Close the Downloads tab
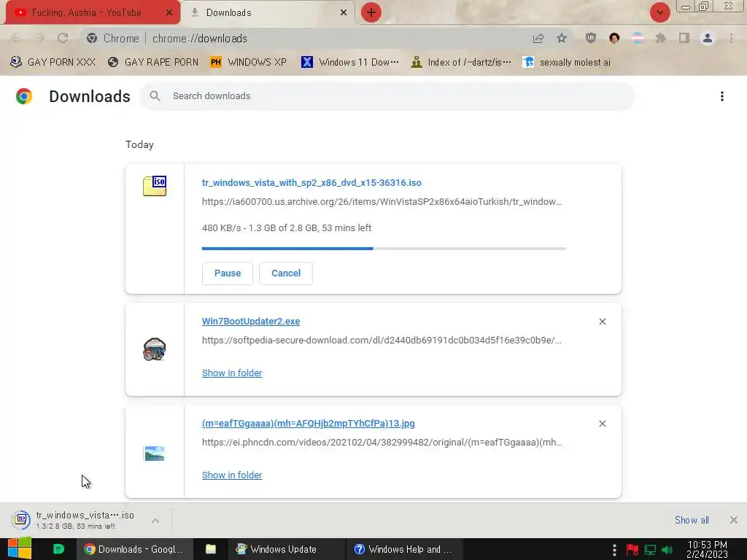Image resolution: width=747 pixels, height=560 pixels. tap(344, 12)
